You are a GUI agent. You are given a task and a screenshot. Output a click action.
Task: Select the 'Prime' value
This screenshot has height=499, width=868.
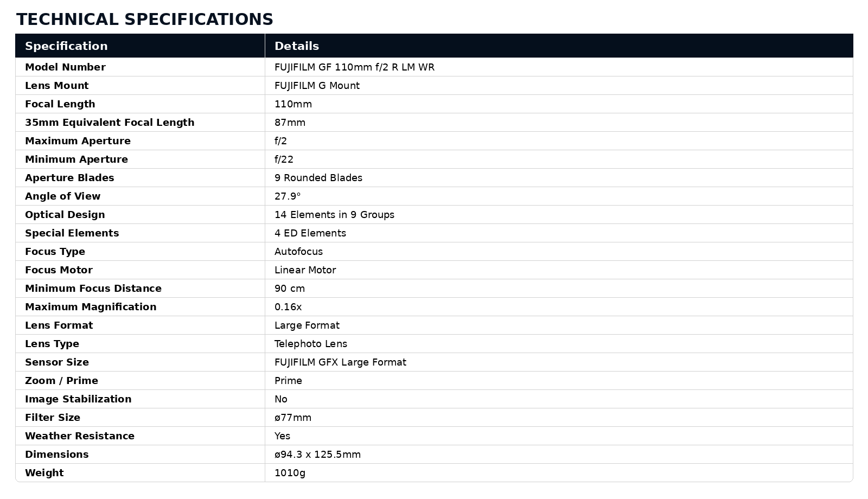click(288, 381)
